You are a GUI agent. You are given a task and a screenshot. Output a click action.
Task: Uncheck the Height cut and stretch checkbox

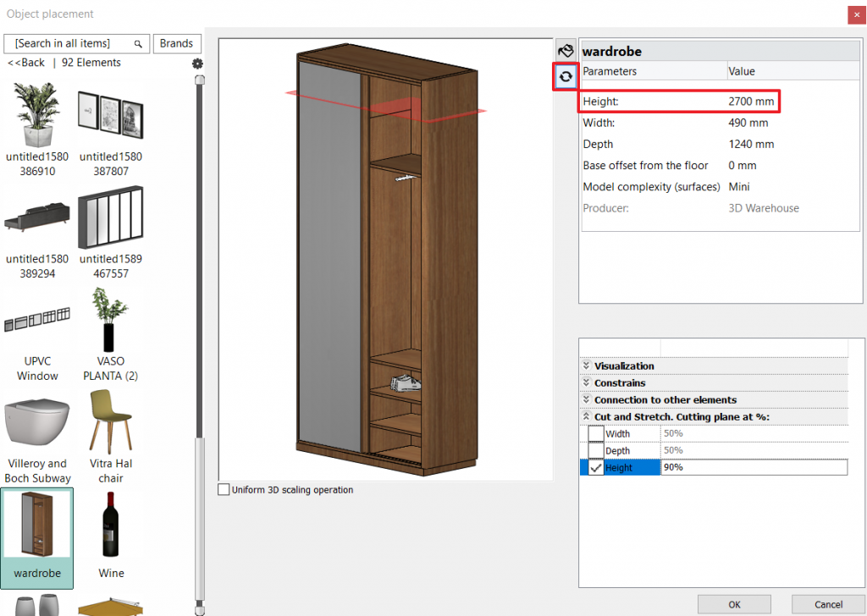point(596,468)
